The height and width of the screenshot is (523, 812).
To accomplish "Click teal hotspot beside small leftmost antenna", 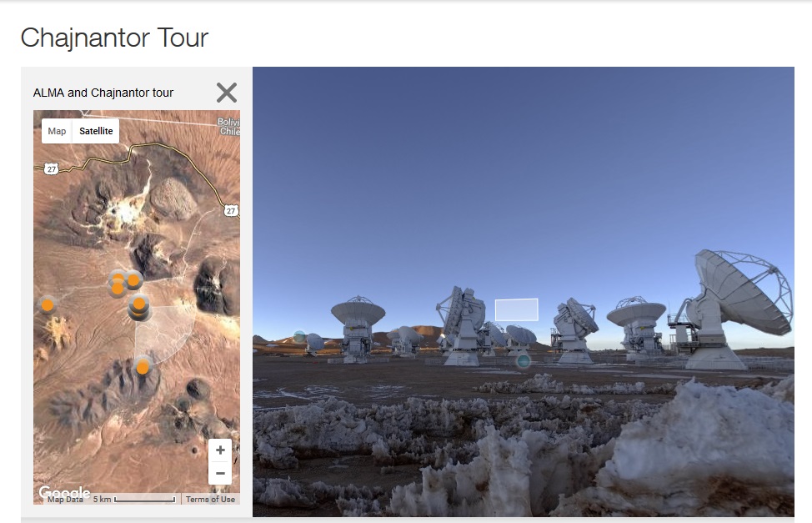I will click(x=299, y=337).
